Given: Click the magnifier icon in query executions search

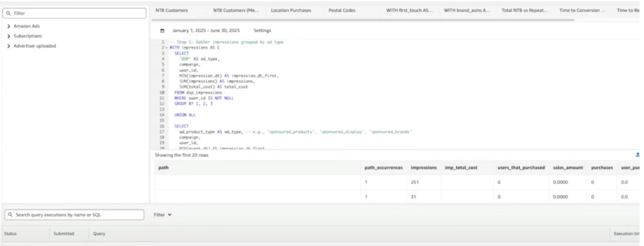Looking at the screenshot, I should click(10, 214).
